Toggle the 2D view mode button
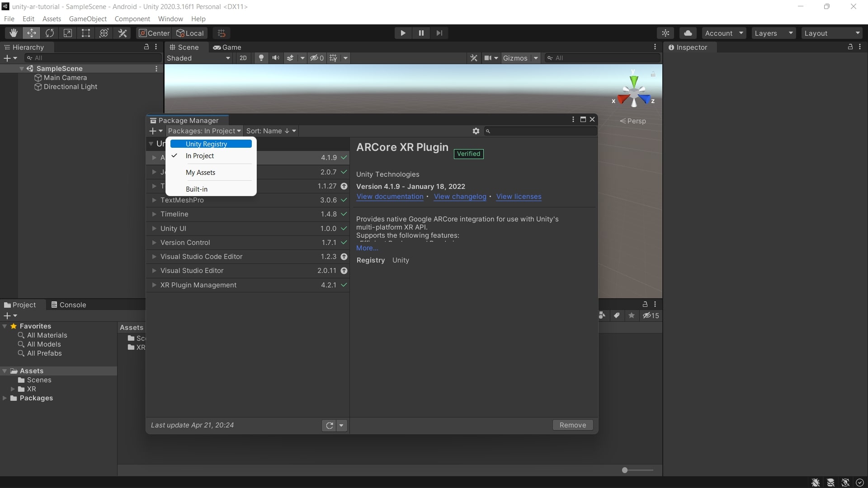Screen dimensions: 868x488 pyautogui.click(x=243, y=58)
